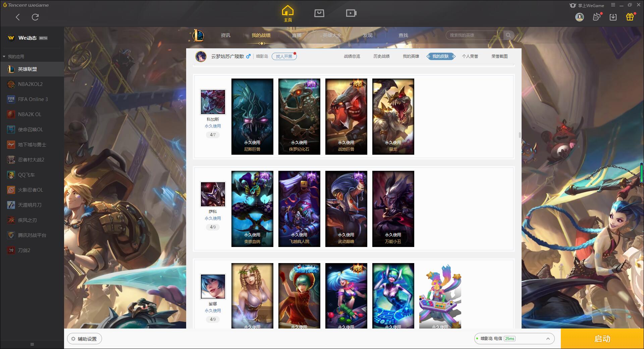Click the skin list vertical scrollbar
644x349 pixels.
520,135
